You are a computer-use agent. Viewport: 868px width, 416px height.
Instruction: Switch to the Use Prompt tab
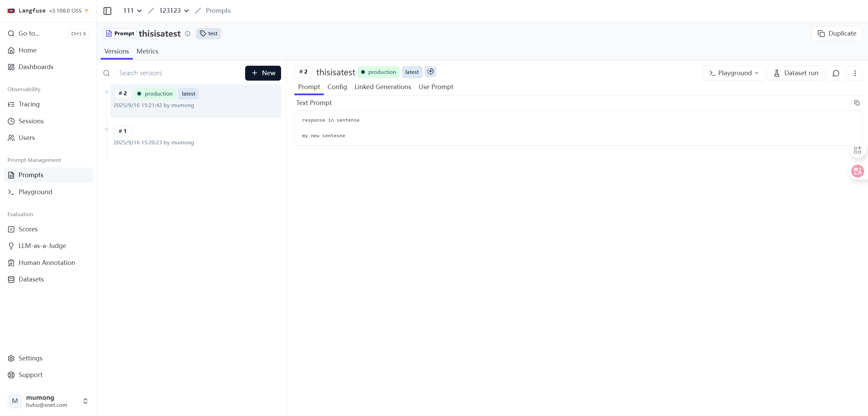(x=436, y=87)
